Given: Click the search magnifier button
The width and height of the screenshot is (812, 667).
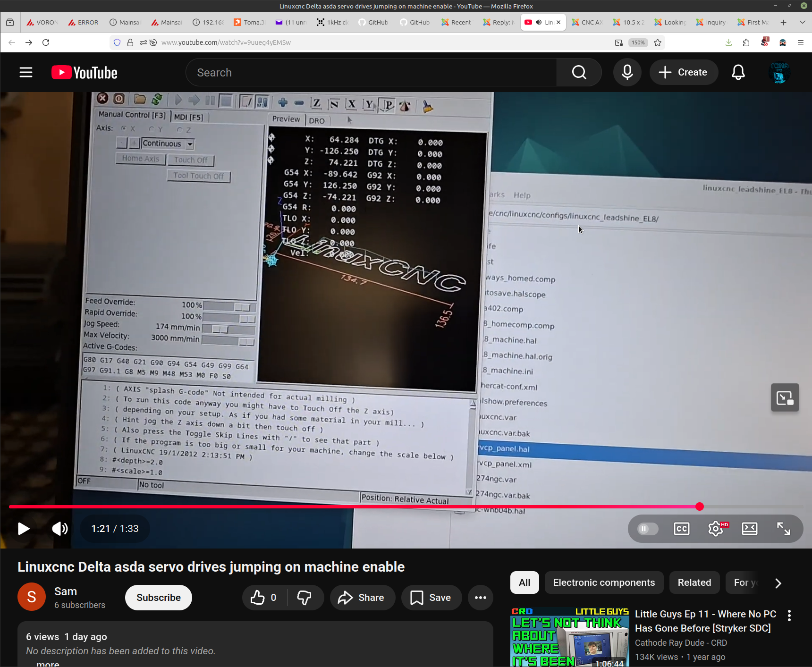Looking at the screenshot, I should pyautogui.click(x=579, y=73).
